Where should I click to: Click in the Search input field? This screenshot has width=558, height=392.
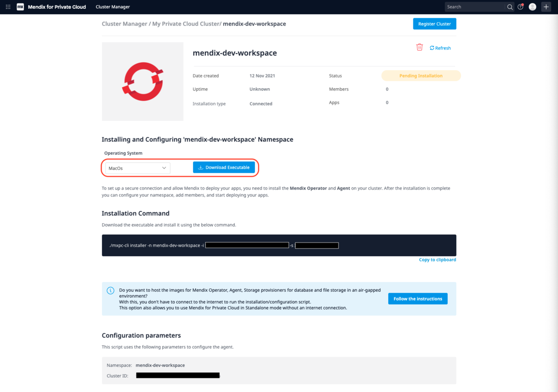[475, 7]
